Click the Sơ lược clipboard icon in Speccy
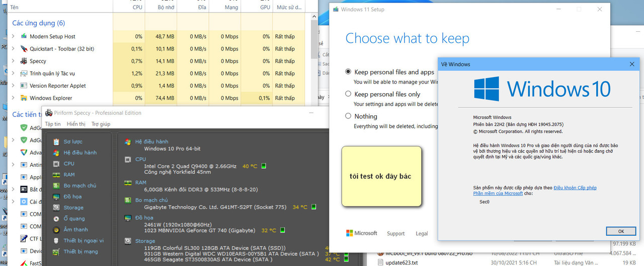The image size is (644, 266). coord(56,142)
